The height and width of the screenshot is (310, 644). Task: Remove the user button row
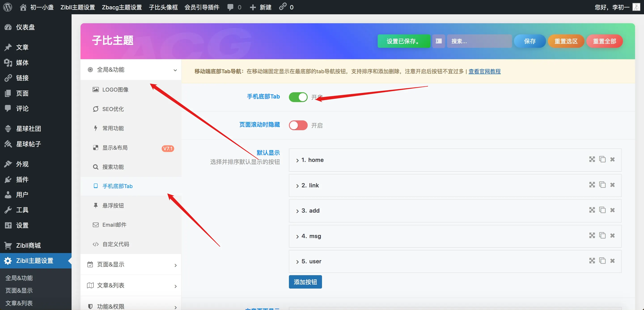(x=612, y=261)
